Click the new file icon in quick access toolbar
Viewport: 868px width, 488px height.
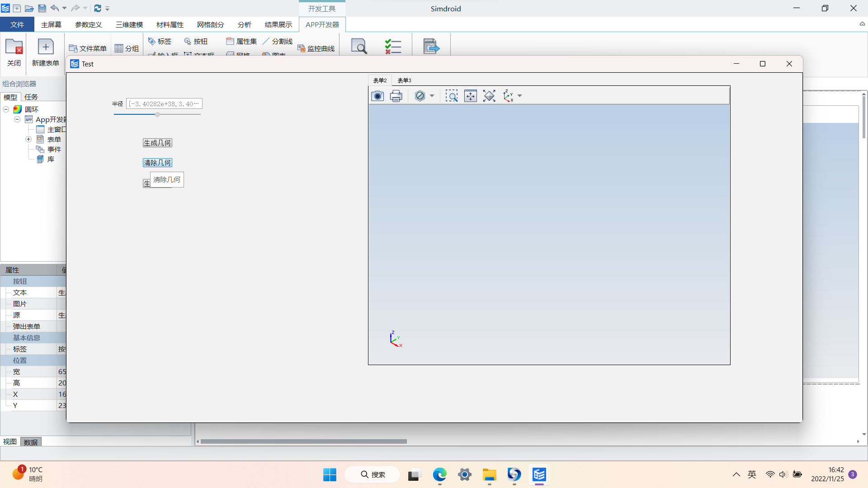pyautogui.click(x=17, y=8)
